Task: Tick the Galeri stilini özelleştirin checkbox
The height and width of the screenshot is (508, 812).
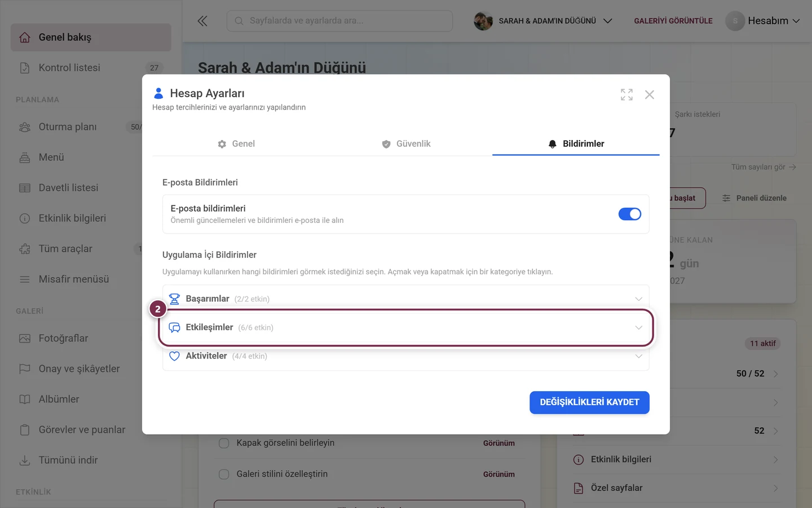Action: (224, 474)
